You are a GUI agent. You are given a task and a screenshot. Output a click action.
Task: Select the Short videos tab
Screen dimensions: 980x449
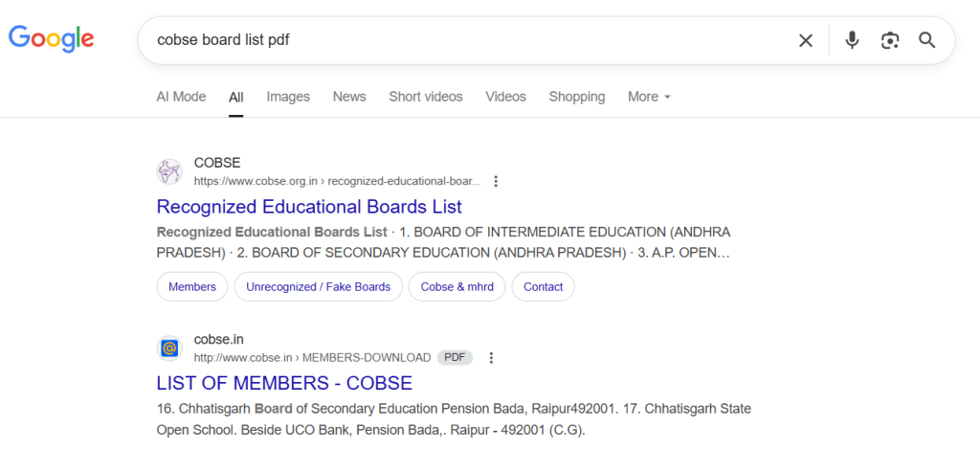pyautogui.click(x=425, y=97)
